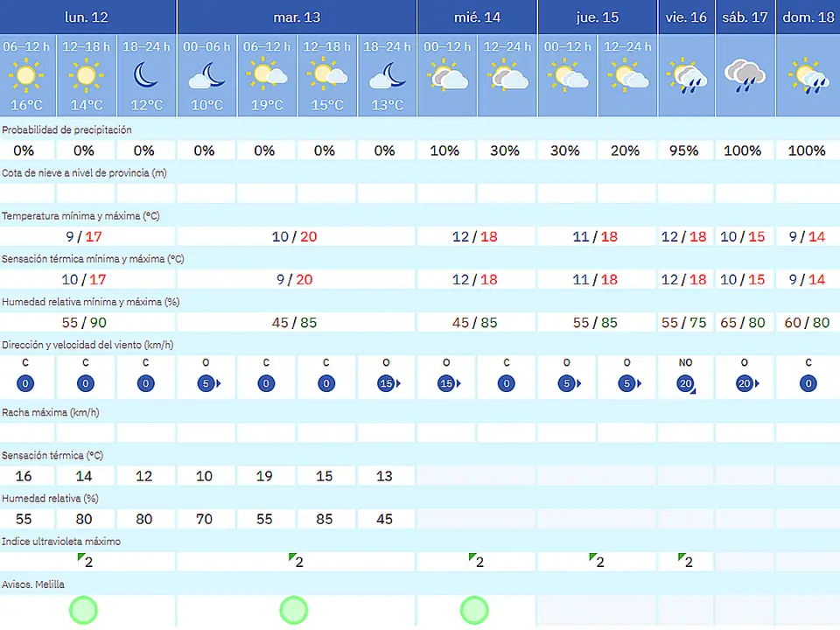Click the 'Avisos. Melilla' row label

click(x=33, y=584)
